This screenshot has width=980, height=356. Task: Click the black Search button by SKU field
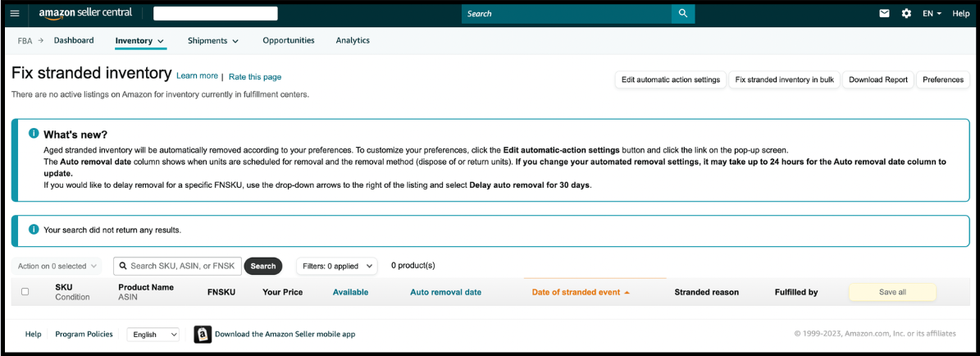263,266
